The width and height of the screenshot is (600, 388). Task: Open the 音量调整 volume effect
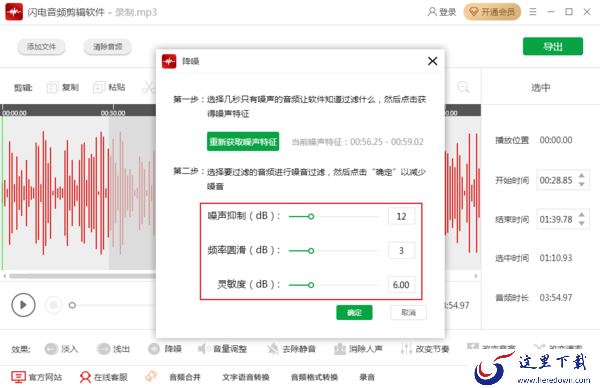pyautogui.click(x=222, y=349)
